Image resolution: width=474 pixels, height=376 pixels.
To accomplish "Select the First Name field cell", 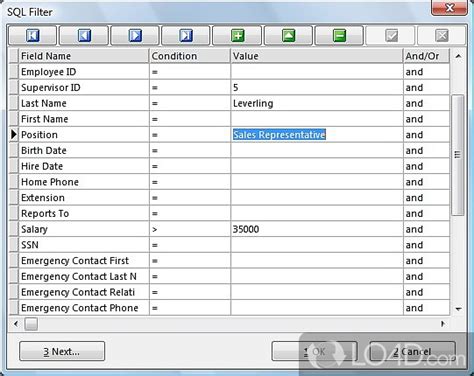I will 84,119.
